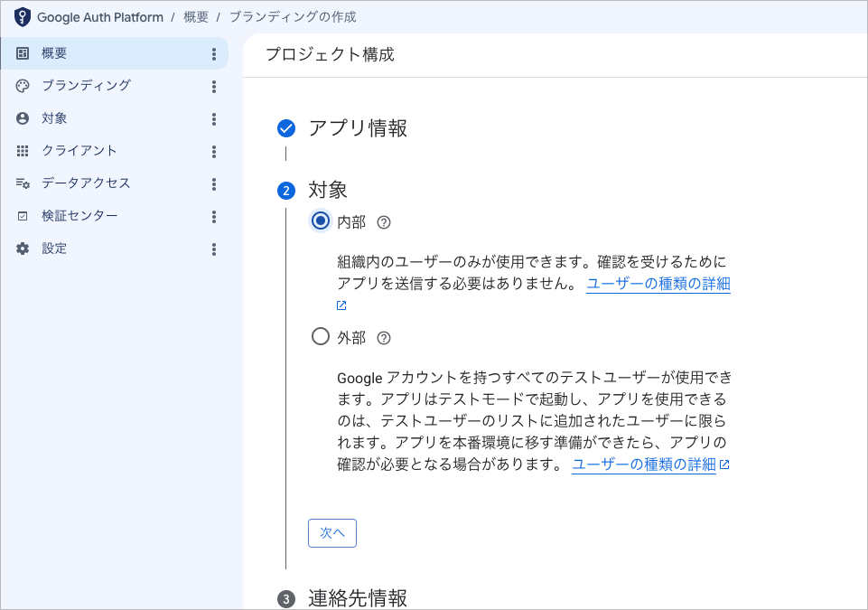Click the 外部 option label

(351, 338)
